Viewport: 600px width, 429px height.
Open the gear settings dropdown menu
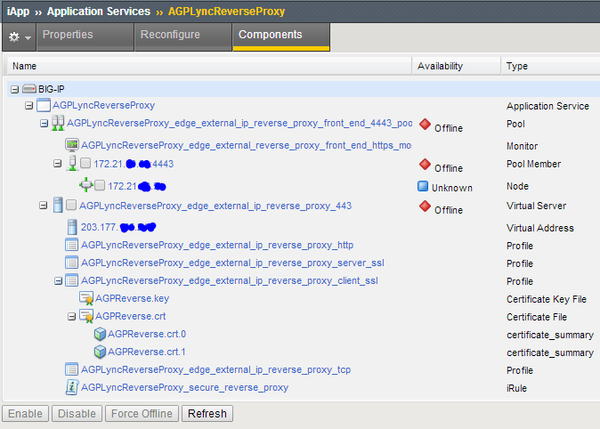[17, 36]
